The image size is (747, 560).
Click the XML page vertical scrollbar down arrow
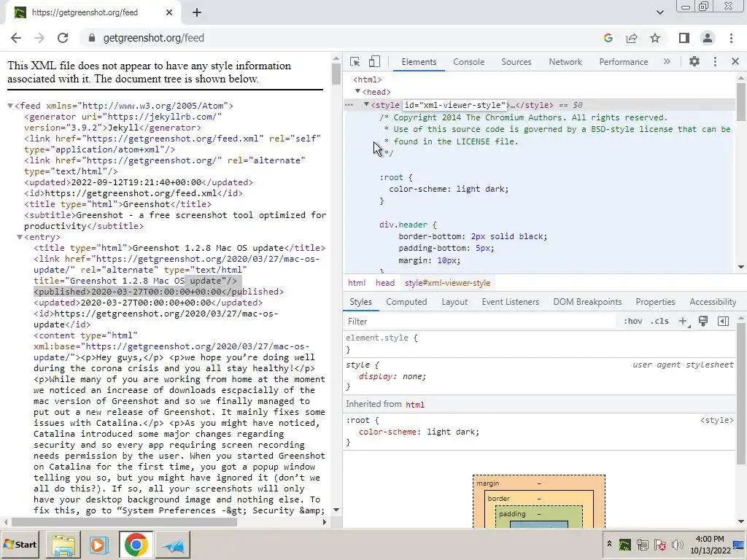tap(336, 510)
